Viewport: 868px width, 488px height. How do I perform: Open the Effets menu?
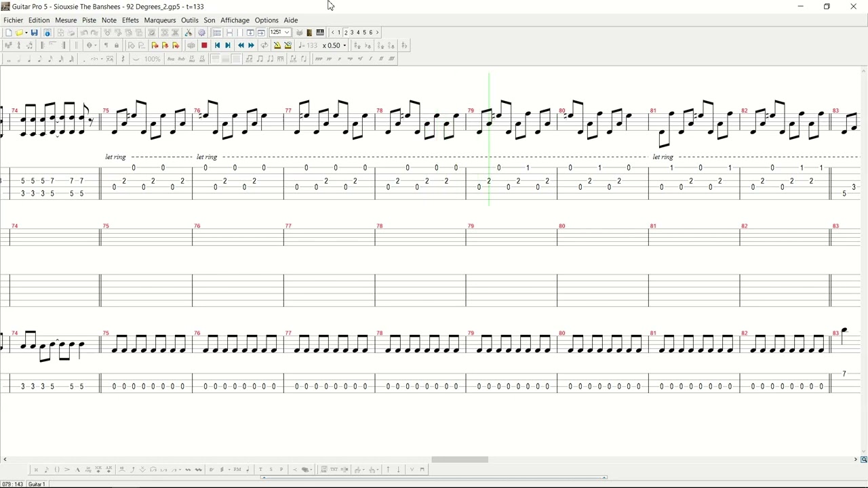click(x=130, y=20)
